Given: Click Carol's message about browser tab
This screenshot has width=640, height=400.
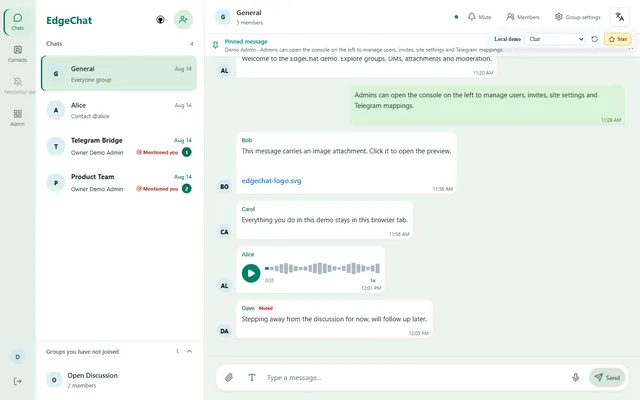Looking at the screenshot, I should click(x=324, y=220).
